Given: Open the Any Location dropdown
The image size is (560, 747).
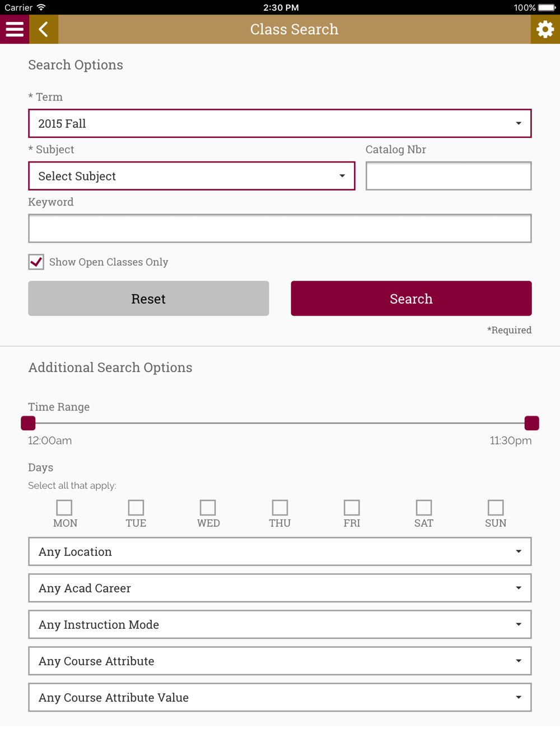Looking at the screenshot, I should point(280,551).
